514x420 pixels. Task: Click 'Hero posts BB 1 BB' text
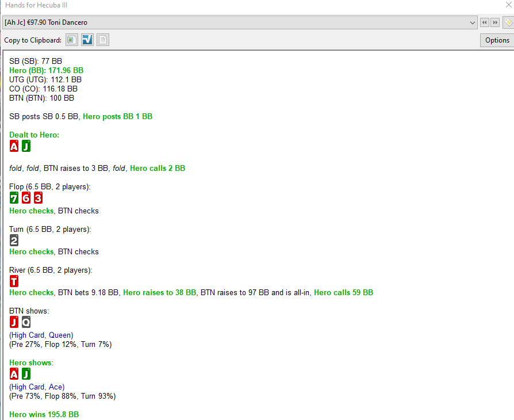[117, 116]
